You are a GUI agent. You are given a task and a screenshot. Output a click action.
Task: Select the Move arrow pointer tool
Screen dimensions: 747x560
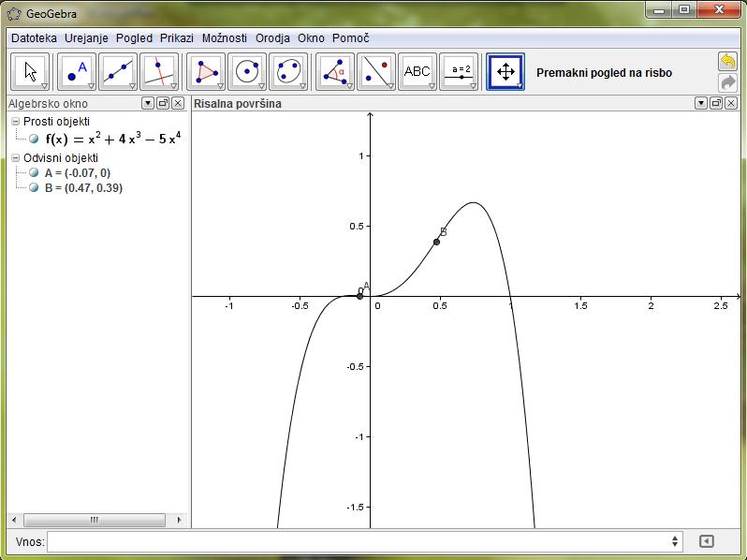click(x=31, y=71)
